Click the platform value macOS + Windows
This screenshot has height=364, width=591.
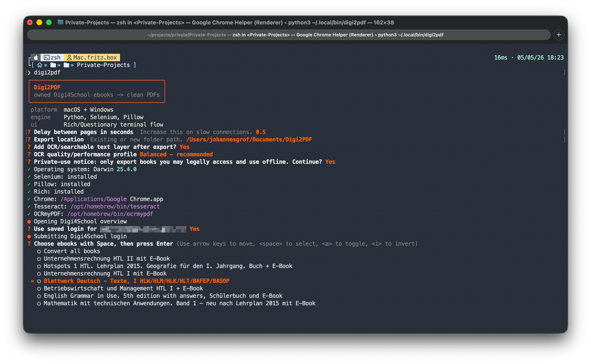88,110
